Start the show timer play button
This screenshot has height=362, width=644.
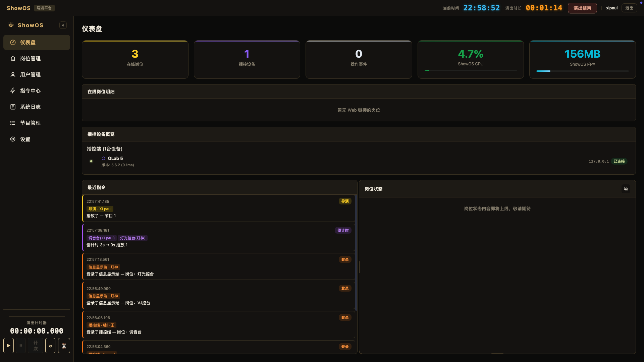point(8,346)
